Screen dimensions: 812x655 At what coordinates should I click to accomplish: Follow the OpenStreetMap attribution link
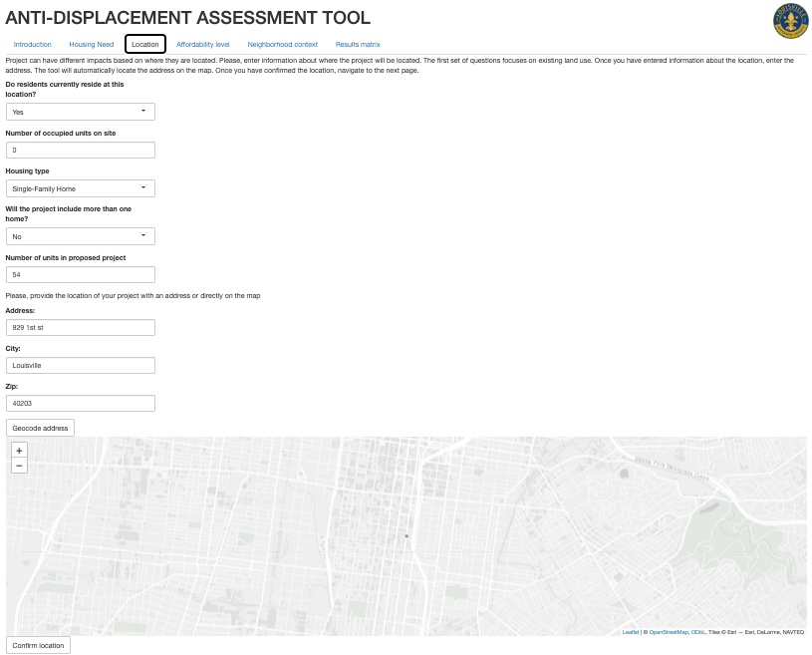(x=669, y=632)
